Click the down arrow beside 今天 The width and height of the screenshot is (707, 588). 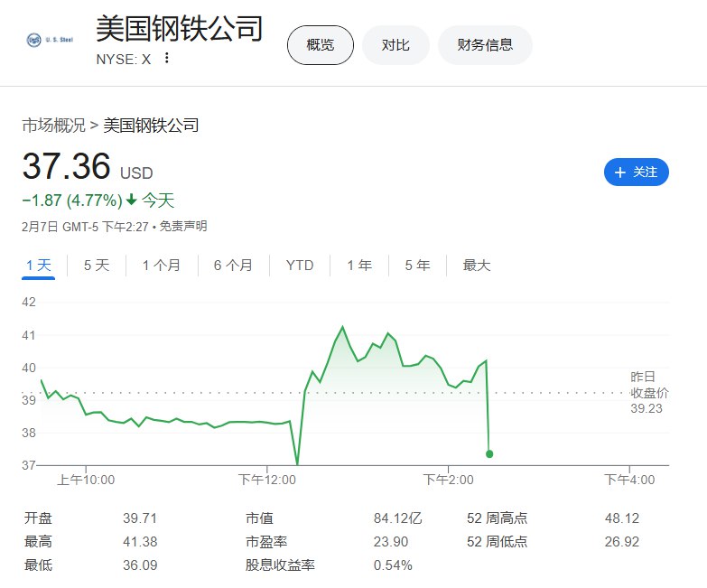point(131,200)
